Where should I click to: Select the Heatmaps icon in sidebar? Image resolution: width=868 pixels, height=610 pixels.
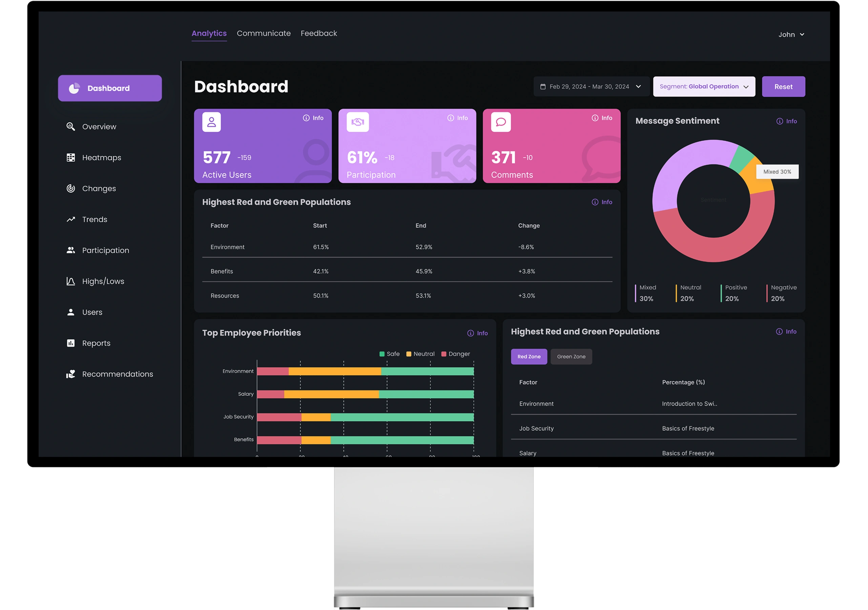point(70,157)
